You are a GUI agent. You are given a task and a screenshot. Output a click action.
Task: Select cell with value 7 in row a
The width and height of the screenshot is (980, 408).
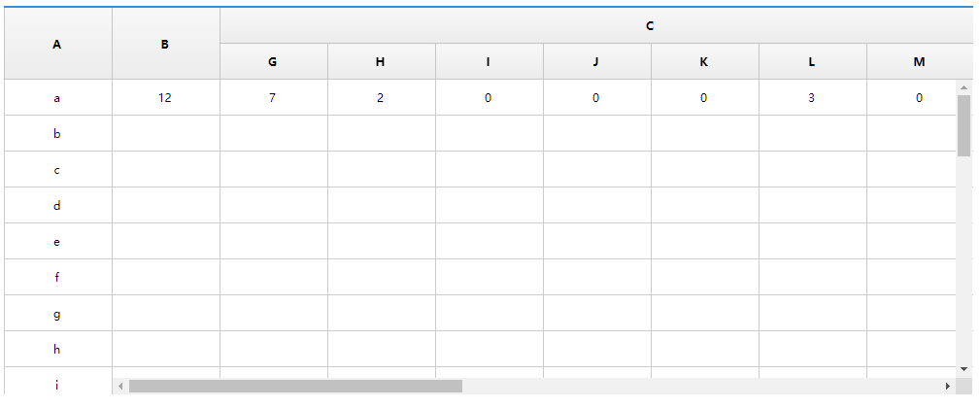click(274, 97)
